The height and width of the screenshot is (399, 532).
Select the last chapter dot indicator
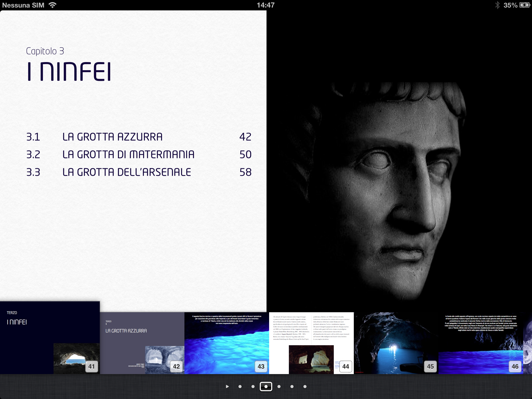coord(305,387)
